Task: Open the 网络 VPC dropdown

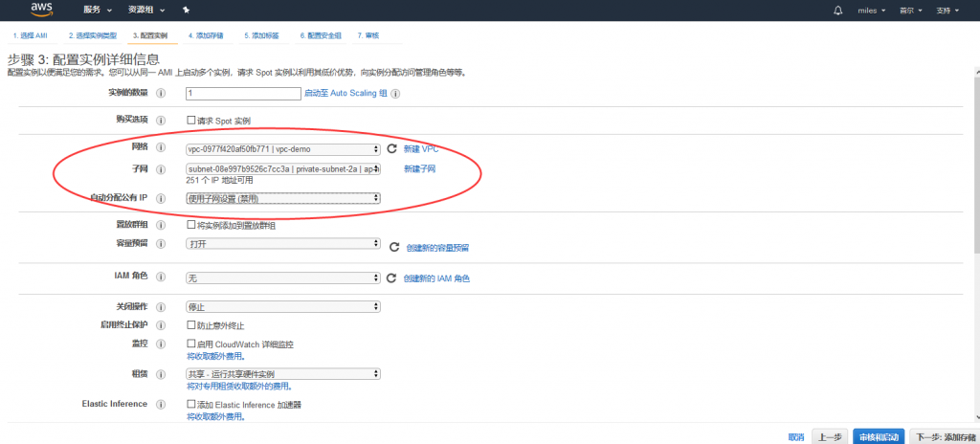Action: [x=283, y=149]
